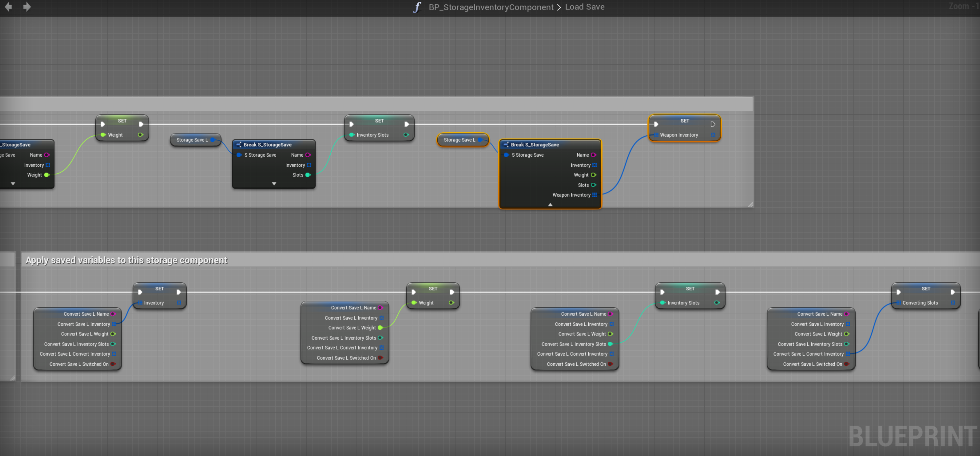Click the Load Save breadcrumb item
Image resolution: width=980 pixels, height=456 pixels.
(584, 7)
